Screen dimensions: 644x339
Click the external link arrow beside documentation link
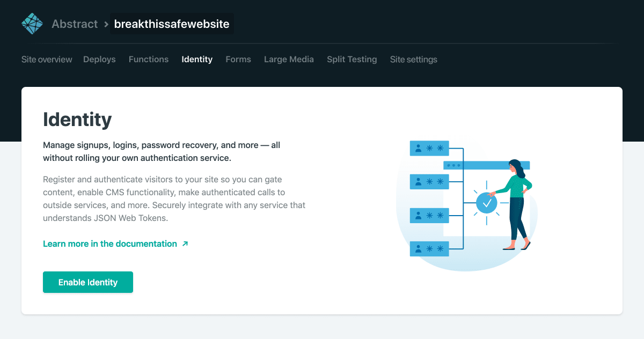coord(185,244)
